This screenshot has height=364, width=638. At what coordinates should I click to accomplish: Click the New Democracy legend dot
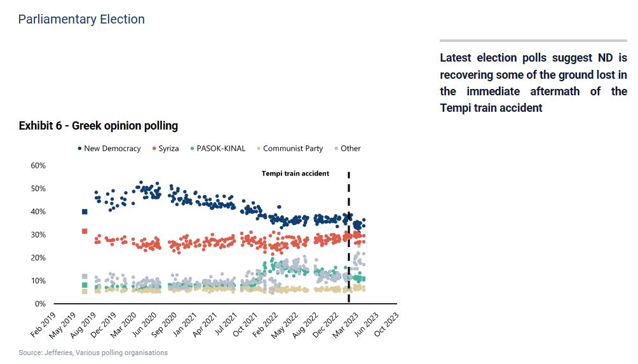79,149
